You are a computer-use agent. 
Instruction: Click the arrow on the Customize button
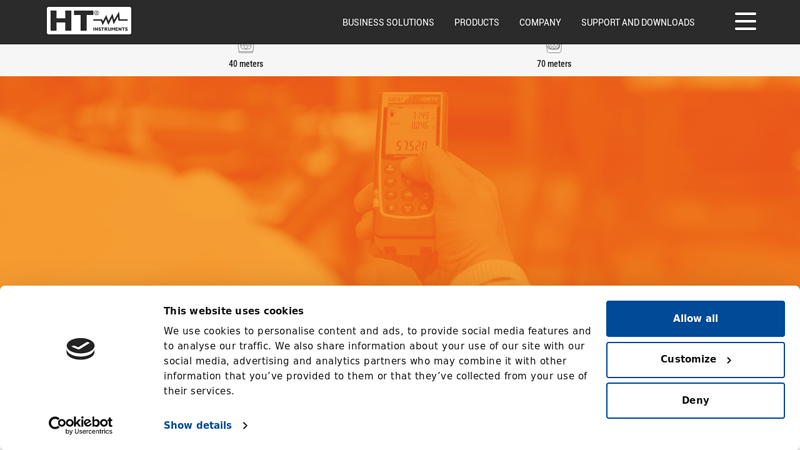729,360
